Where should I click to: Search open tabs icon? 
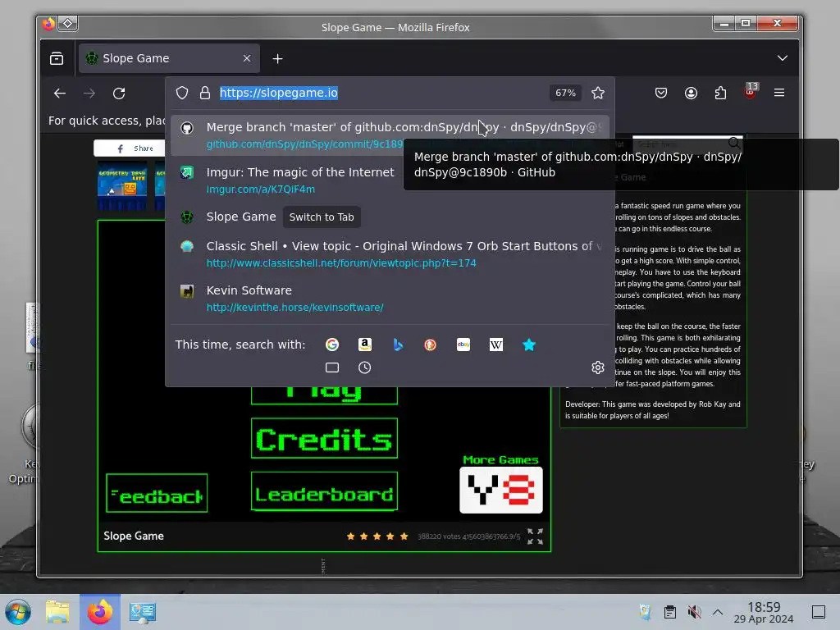coord(332,367)
